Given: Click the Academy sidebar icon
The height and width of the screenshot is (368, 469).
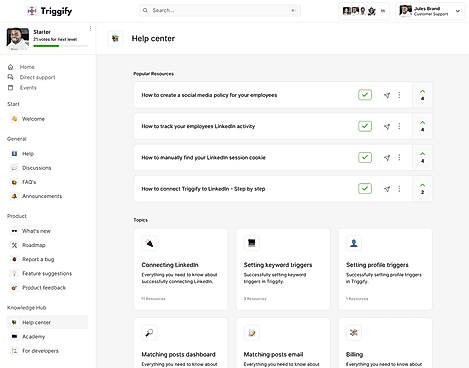Looking at the screenshot, I should tap(14, 337).
